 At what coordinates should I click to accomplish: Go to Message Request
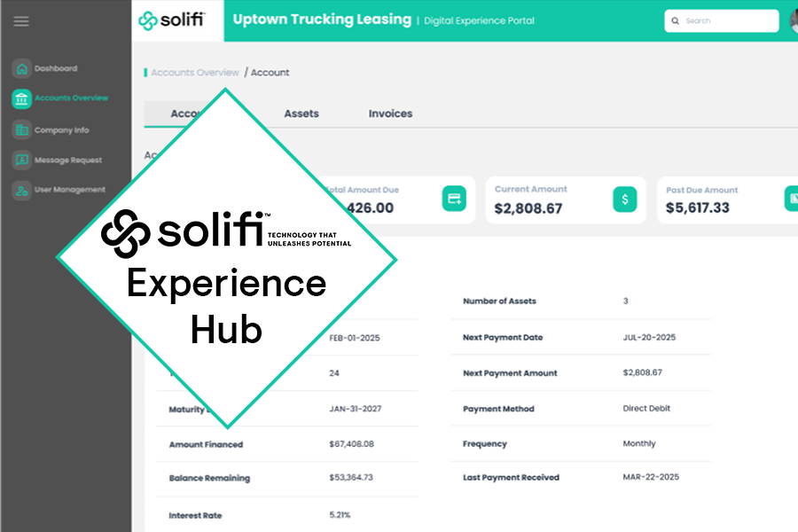coord(68,160)
